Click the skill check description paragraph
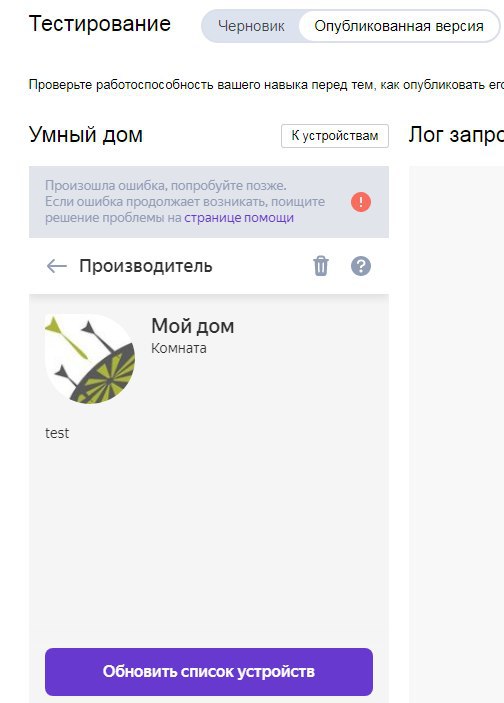The width and height of the screenshot is (504, 703). pos(266,84)
